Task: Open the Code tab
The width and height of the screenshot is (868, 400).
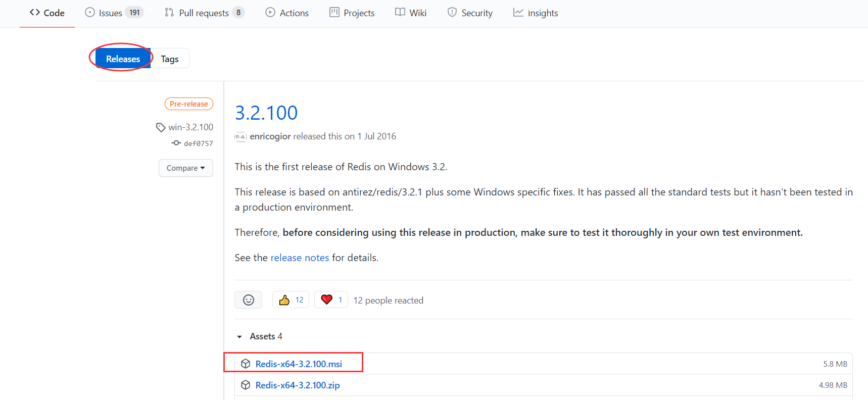Action: click(x=47, y=13)
